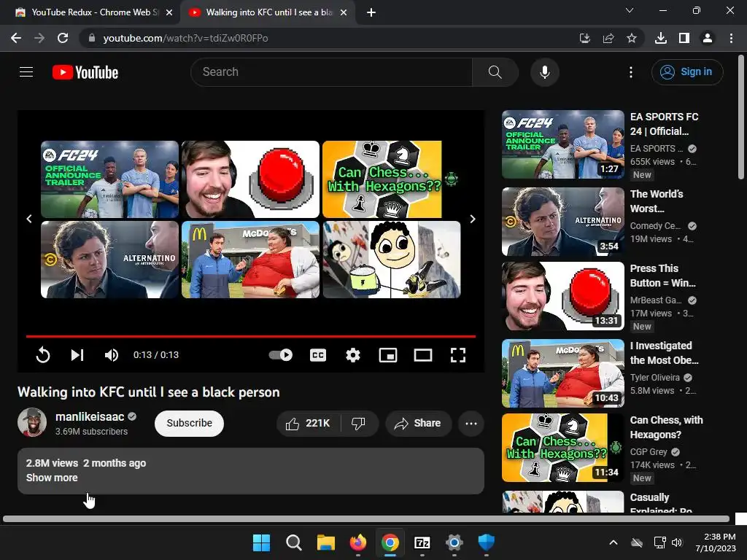Screen dimensions: 747x560
Task: Go forward in browser history
Action: tap(39, 38)
